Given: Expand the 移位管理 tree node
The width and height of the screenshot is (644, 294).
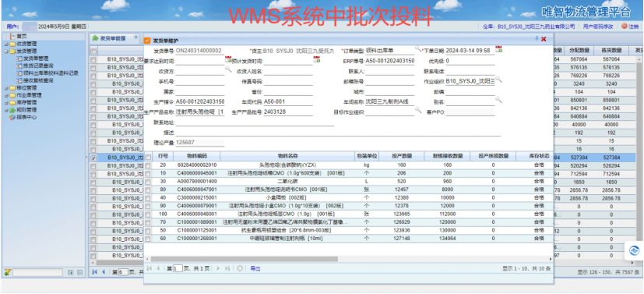Looking at the screenshot, I should pyautogui.click(x=5, y=88).
